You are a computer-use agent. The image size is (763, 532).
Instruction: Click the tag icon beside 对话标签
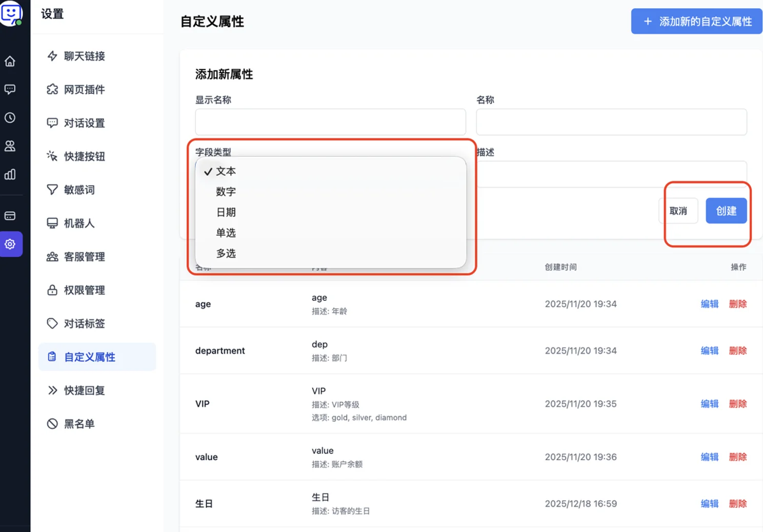click(52, 323)
